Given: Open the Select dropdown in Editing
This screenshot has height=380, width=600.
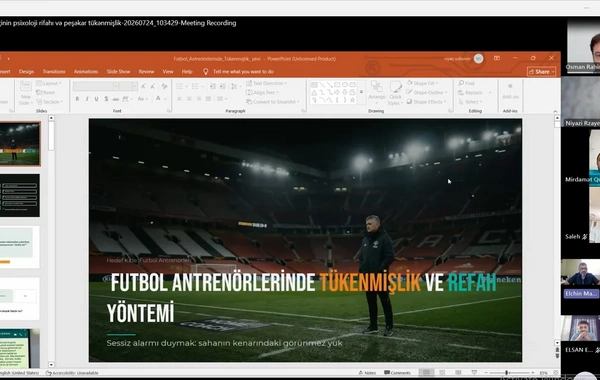Looking at the screenshot, I should [x=470, y=102].
